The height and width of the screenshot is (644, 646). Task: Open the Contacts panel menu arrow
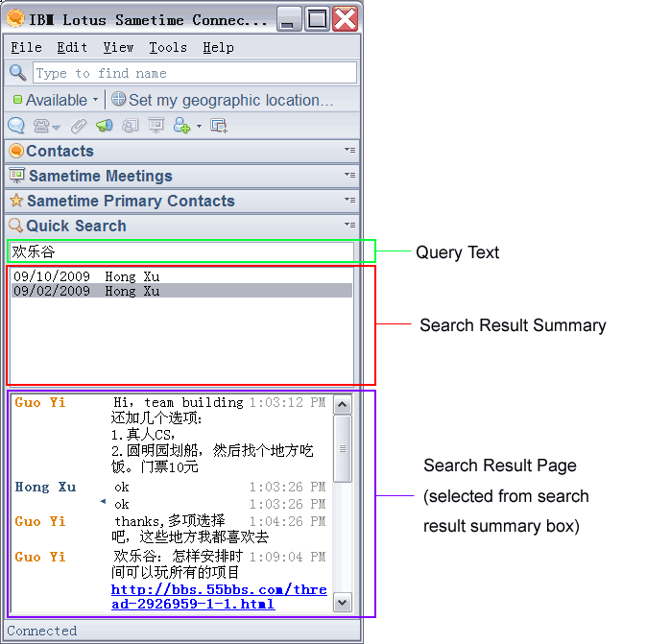pos(349,150)
